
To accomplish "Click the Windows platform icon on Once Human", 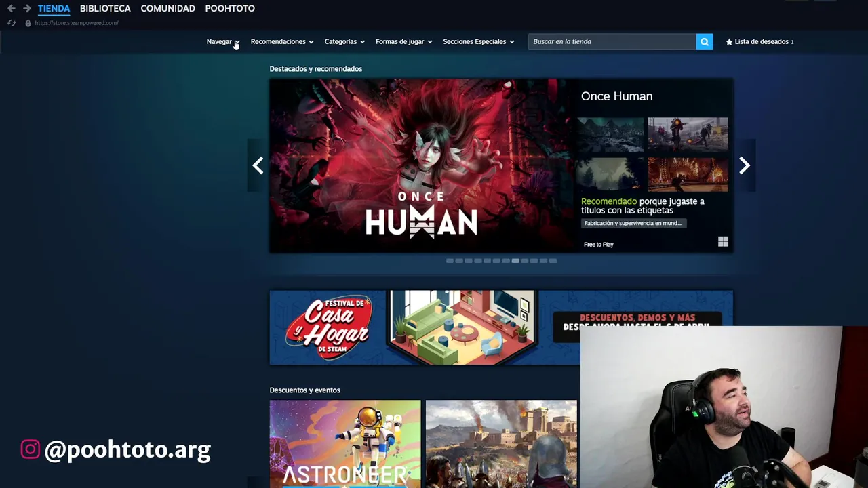I will click(723, 242).
